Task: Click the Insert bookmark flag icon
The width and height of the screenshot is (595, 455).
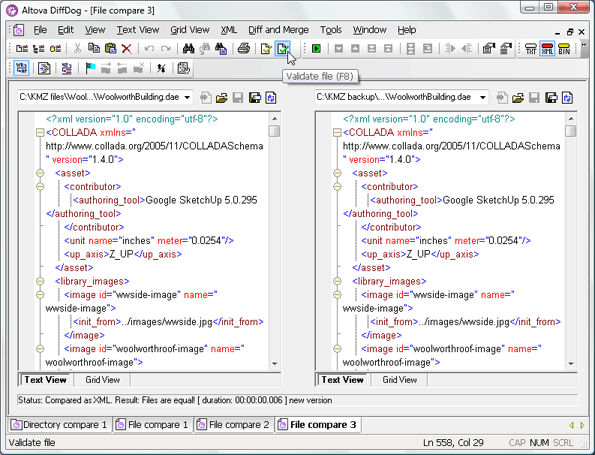Action: point(90,68)
